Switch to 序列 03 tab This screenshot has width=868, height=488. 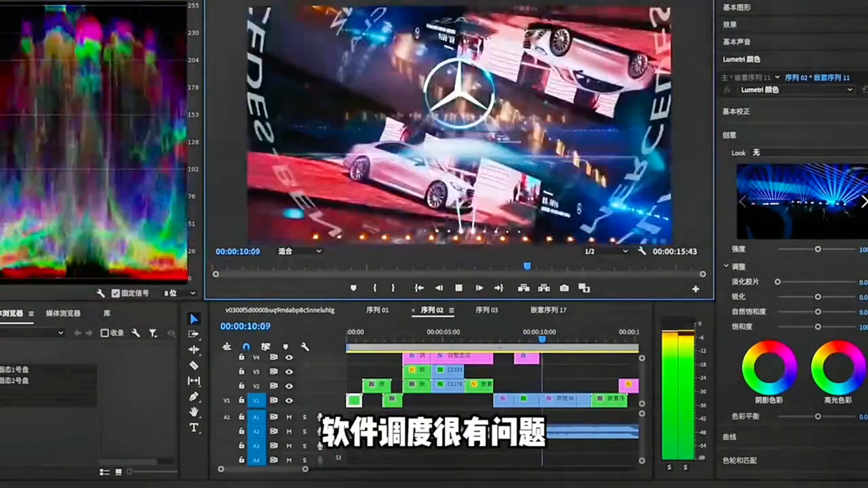point(486,310)
